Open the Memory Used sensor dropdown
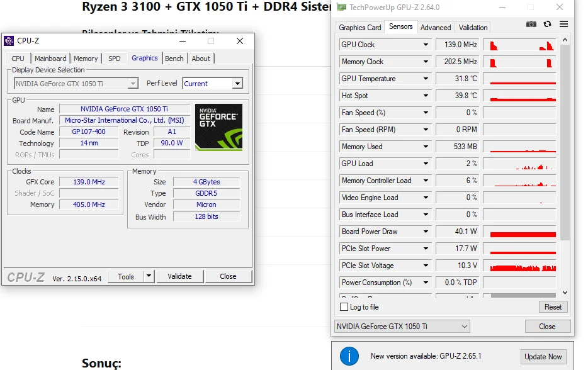 [x=426, y=147]
